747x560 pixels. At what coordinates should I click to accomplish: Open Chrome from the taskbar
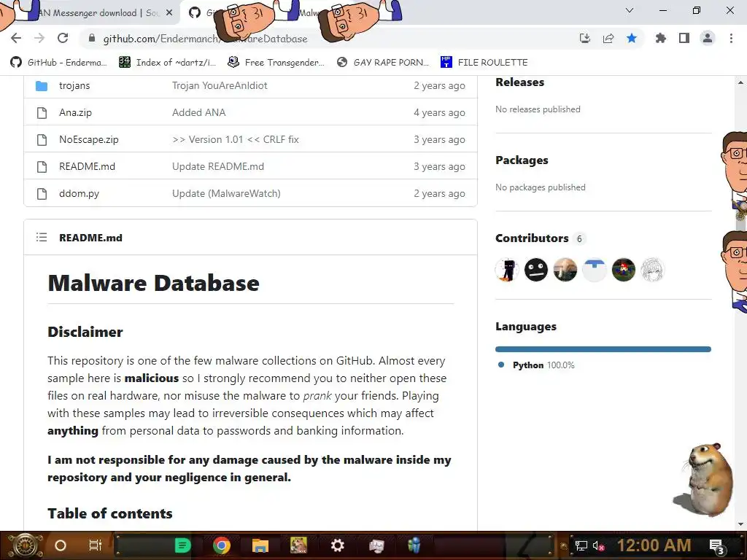pyautogui.click(x=222, y=545)
